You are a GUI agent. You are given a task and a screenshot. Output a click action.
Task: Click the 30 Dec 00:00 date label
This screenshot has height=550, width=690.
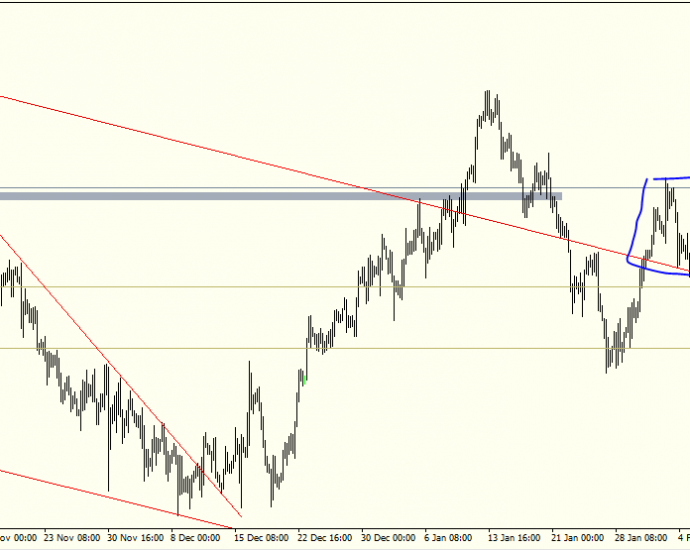pos(388,538)
